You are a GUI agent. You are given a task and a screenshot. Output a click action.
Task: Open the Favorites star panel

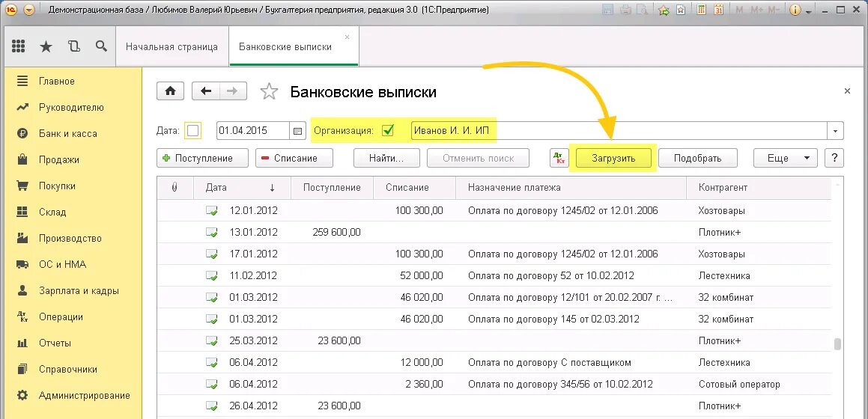click(x=46, y=47)
